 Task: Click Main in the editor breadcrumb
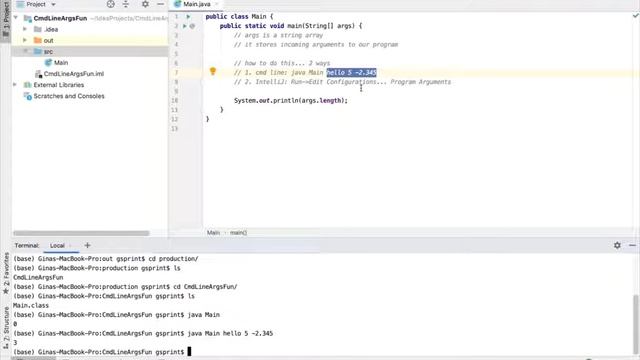tap(213, 233)
